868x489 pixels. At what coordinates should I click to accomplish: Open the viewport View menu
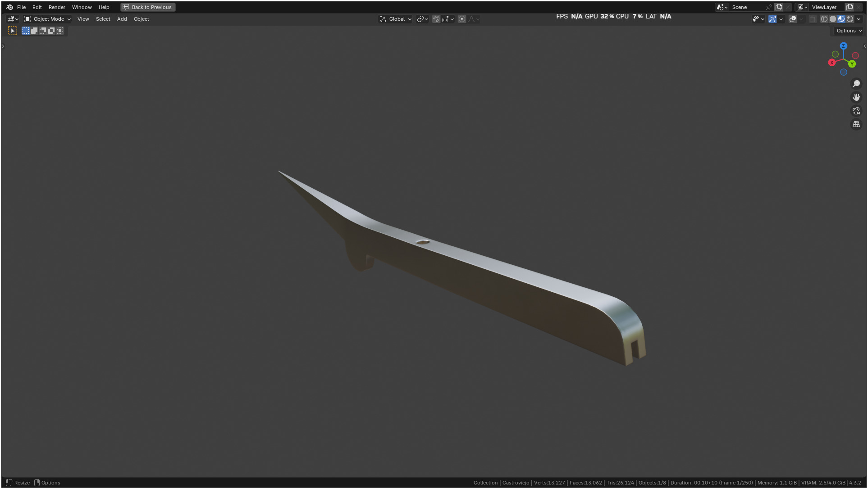pyautogui.click(x=83, y=19)
